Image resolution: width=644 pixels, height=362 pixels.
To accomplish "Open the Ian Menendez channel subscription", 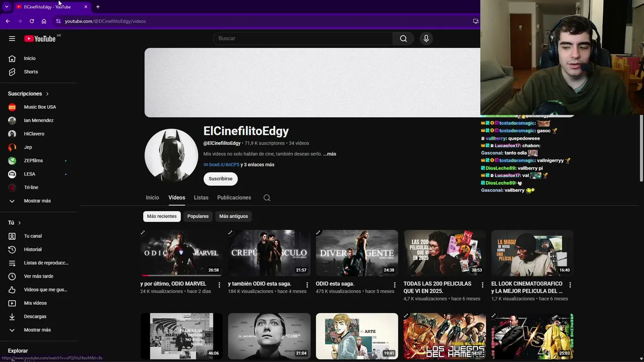I will pyautogui.click(x=39, y=121).
